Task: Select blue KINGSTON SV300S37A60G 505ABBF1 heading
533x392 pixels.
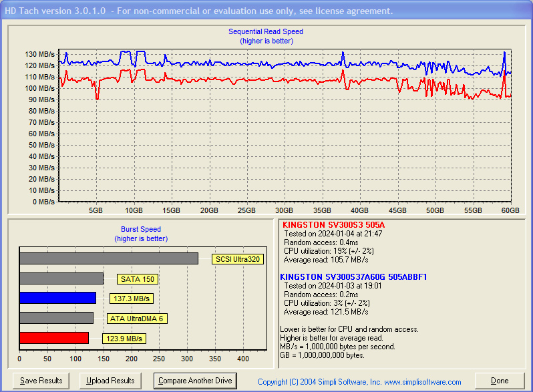Action: pyautogui.click(x=353, y=276)
